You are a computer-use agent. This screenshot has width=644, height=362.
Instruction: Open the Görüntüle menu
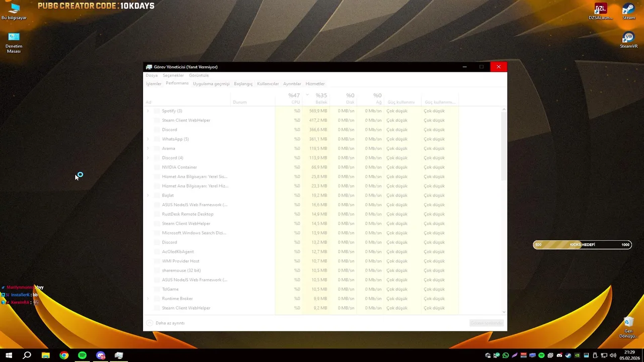199,75
